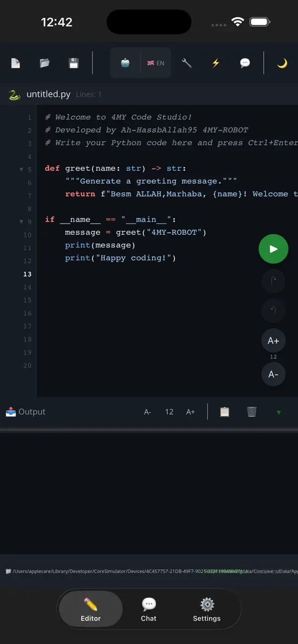Open a file with the folder icon

tap(45, 63)
